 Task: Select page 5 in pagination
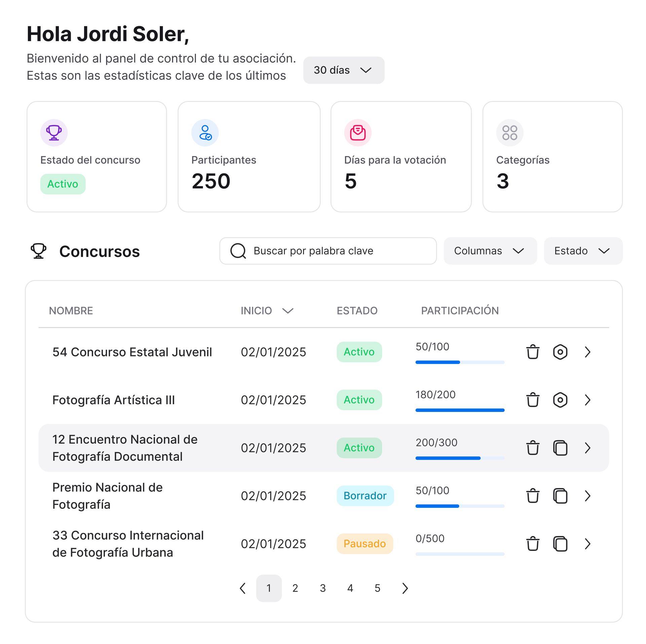(377, 588)
